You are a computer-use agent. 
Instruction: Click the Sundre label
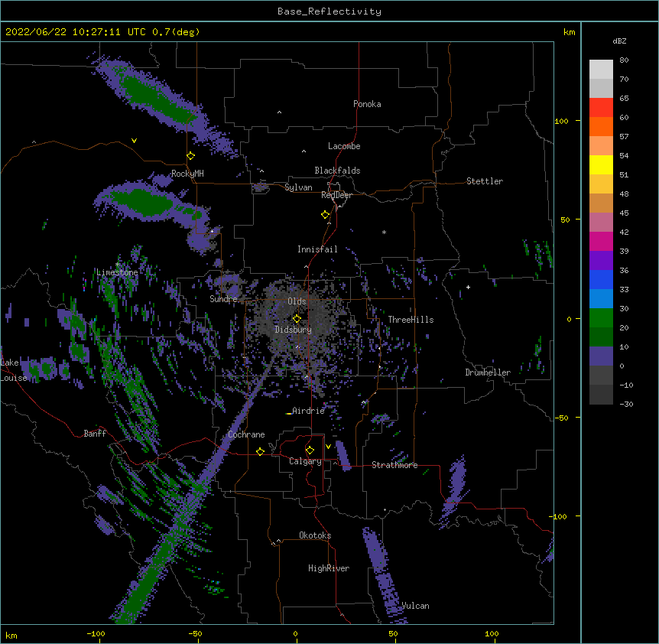pyautogui.click(x=223, y=299)
